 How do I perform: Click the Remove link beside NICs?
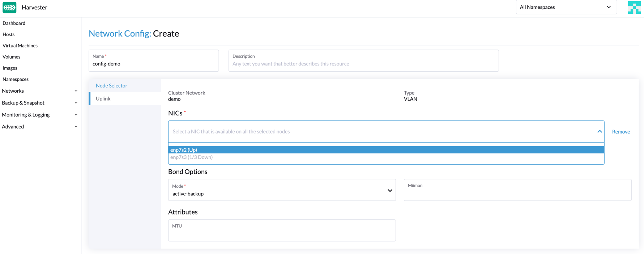[620, 132]
